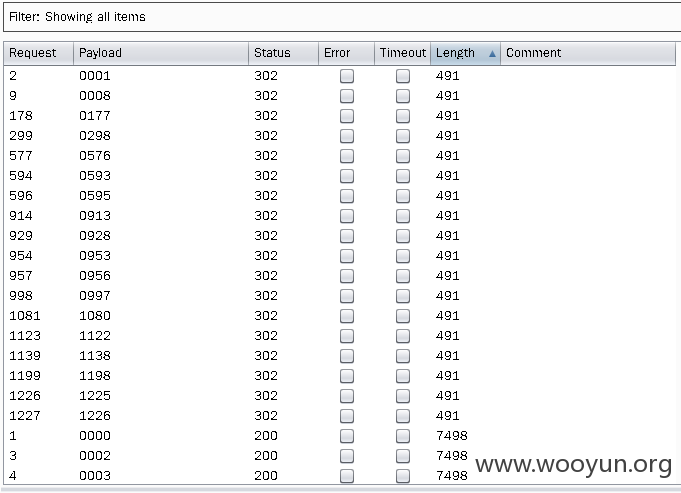The height and width of the screenshot is (493, 681).
Task: Select the row with payload 1080
Action: coord(340,316)
